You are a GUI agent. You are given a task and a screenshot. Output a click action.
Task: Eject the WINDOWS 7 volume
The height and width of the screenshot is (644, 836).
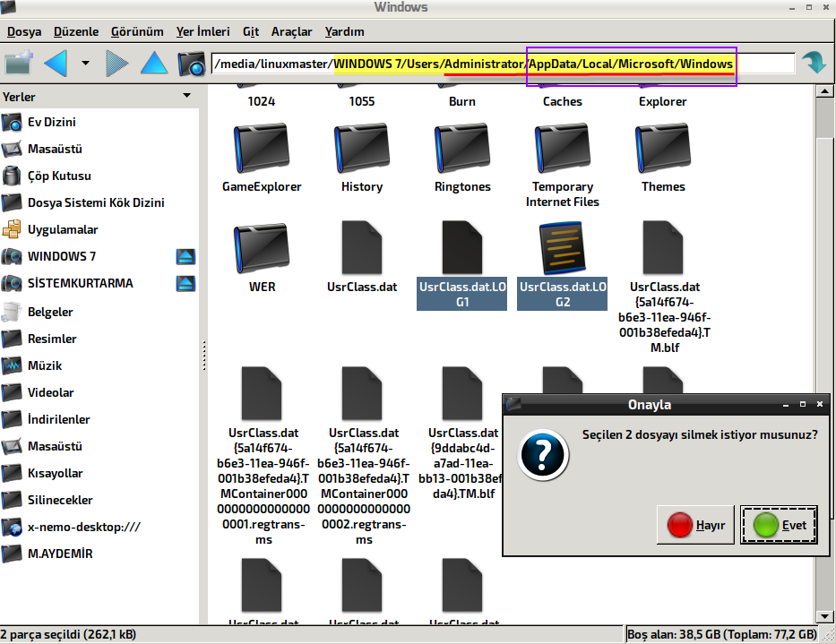(x=185, y=256)
